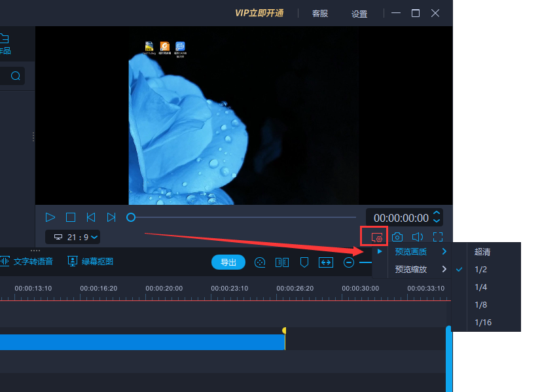Open the 客服 support menu
Screen dimensions: 540x392
pyautogui.click(x=319, y=13)
